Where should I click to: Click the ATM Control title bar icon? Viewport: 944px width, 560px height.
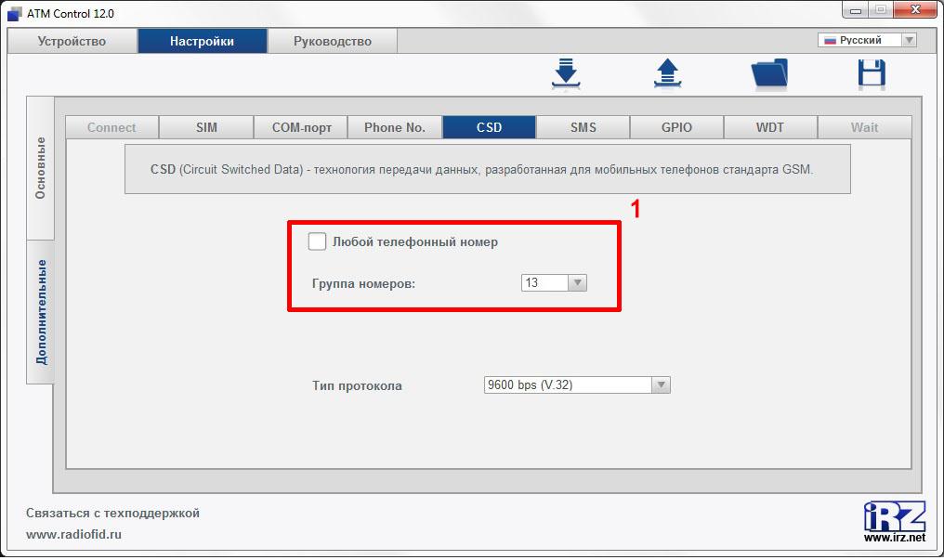pyautogui.click(x=14, y=13)
